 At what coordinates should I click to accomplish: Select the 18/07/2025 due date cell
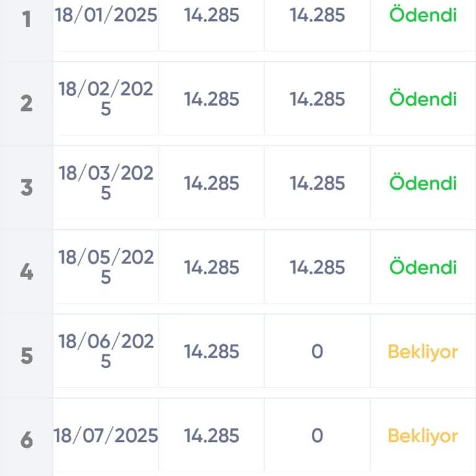(106, 436)
